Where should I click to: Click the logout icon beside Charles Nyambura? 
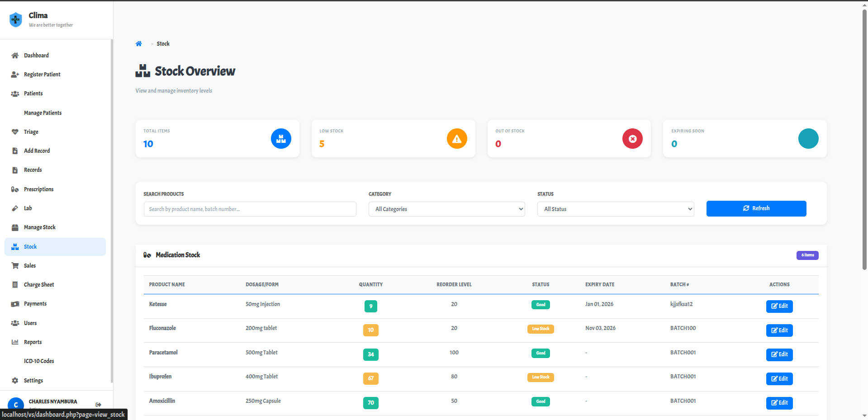99,405
